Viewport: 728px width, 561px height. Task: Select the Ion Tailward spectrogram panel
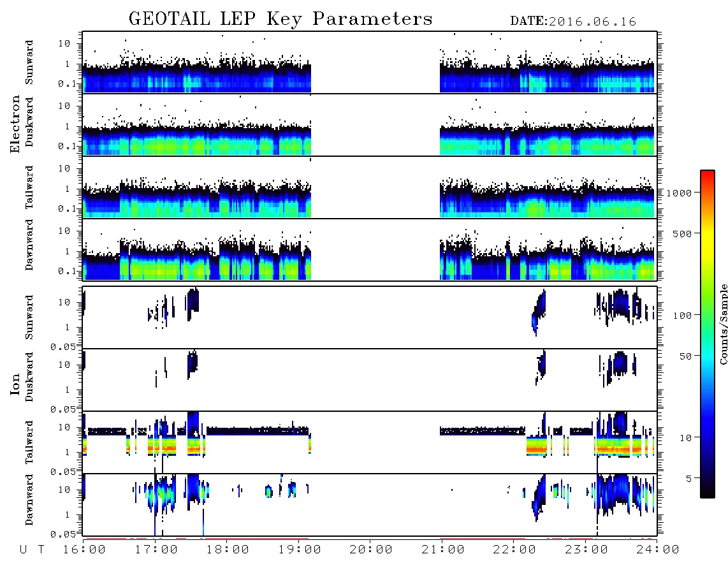[x=370, y=442]
